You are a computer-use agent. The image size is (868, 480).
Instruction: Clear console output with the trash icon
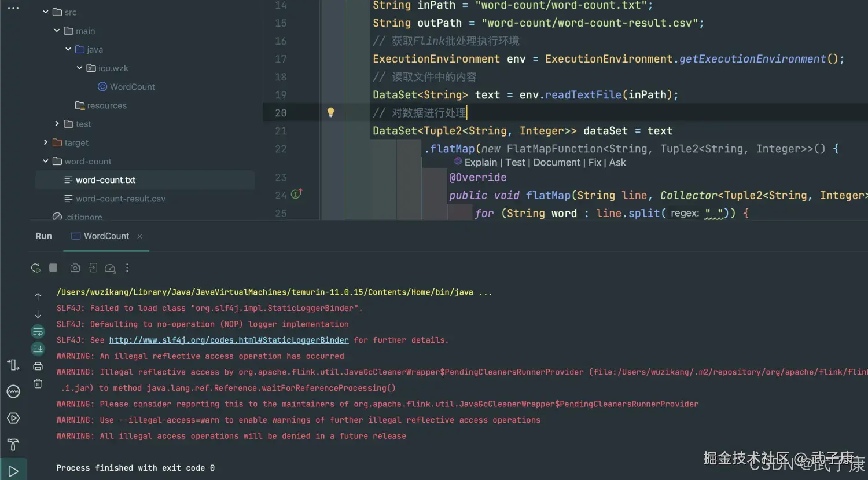tap(38, 383)
